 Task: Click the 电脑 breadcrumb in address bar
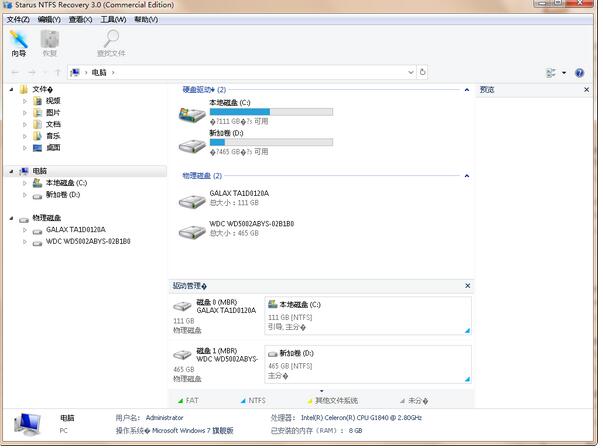[99, 72]
